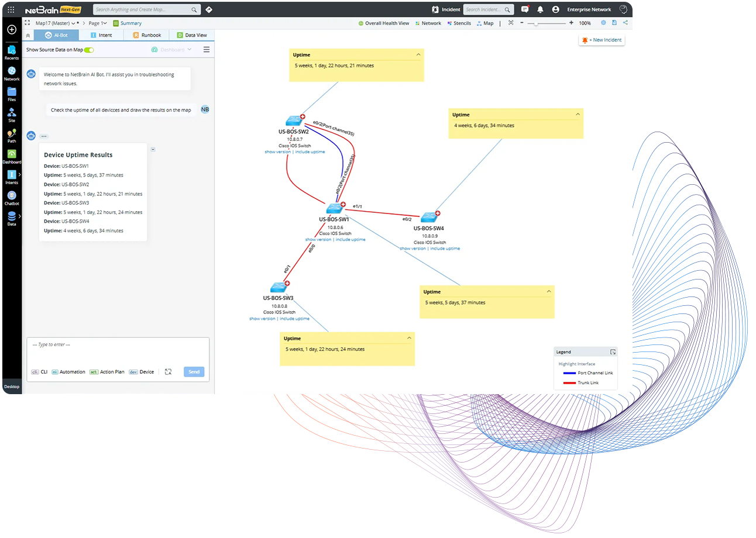This screenshot has height=538, width=756.
Task: Open user account icon
Action: click(555, 9)
